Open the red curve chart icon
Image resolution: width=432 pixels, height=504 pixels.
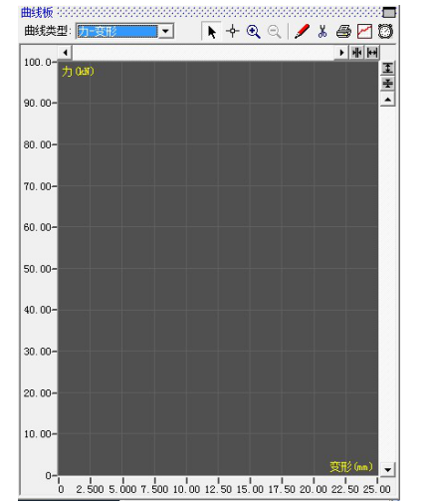click(364, 32)
